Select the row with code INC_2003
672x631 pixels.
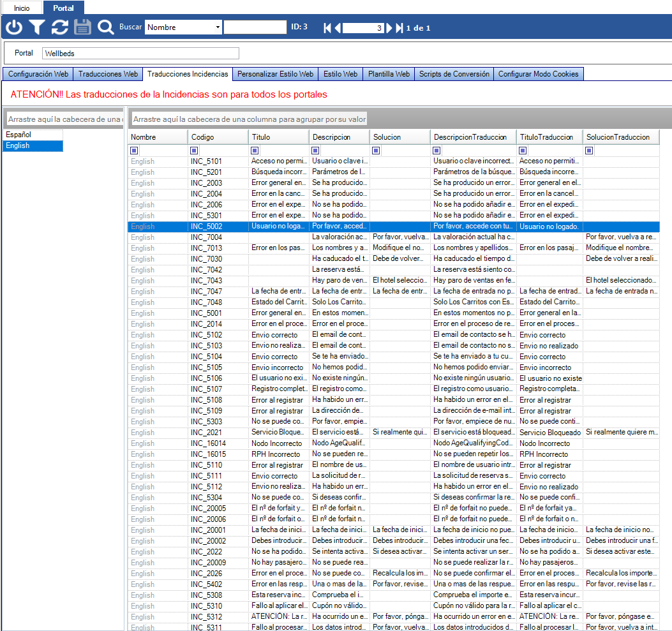(394, 183)
